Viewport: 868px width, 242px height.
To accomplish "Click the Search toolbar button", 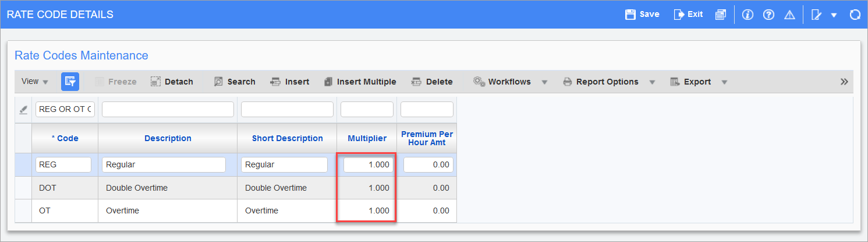I will point(234,82).
